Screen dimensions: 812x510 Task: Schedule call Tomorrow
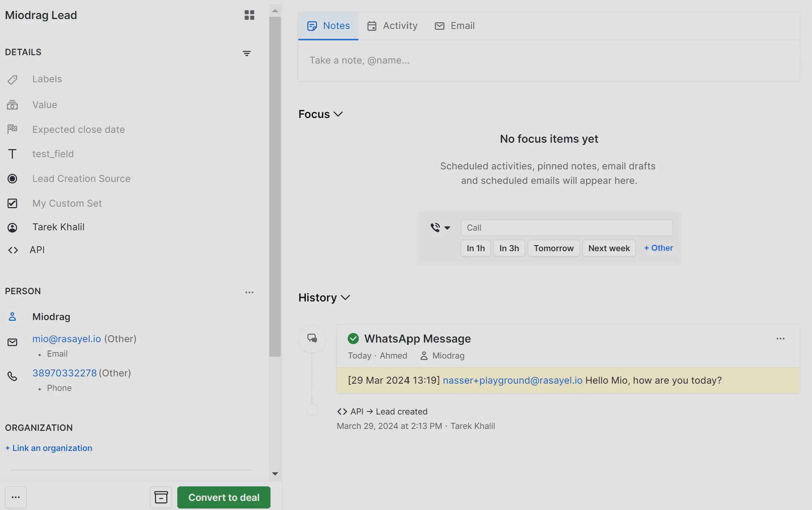pyautogui.click(x=554, y=248)
